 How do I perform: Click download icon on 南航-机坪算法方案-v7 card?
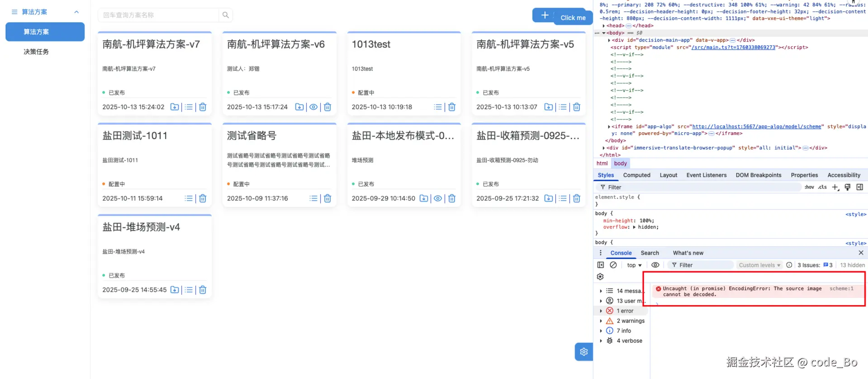[x=175, y=107]
